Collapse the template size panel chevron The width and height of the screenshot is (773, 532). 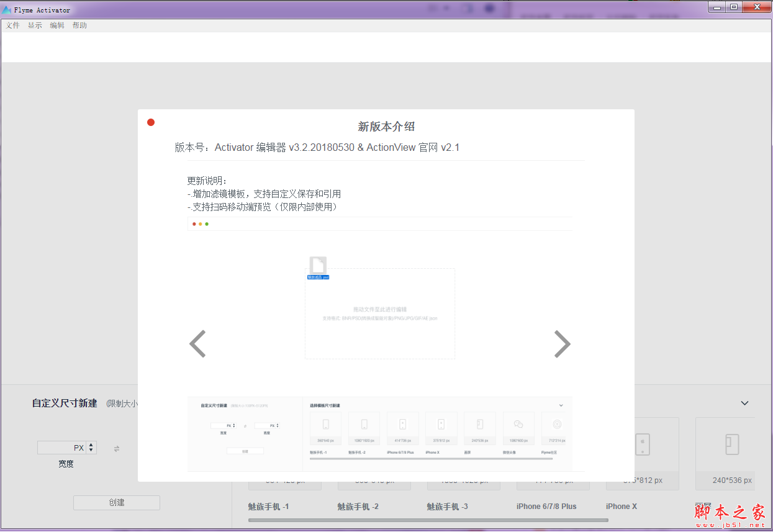[744, 404]
